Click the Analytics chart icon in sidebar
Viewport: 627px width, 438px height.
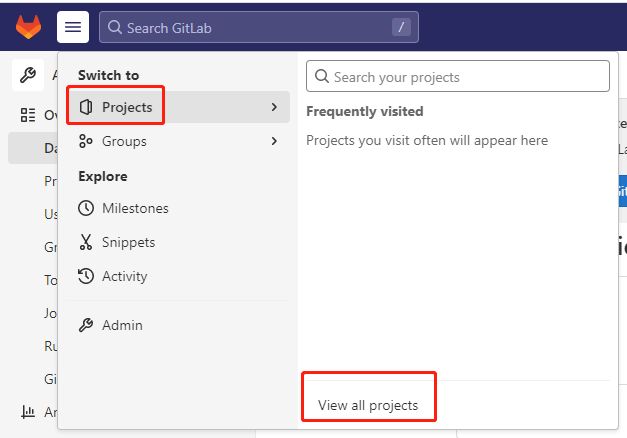pyautogui.click(x=28, y=412)
